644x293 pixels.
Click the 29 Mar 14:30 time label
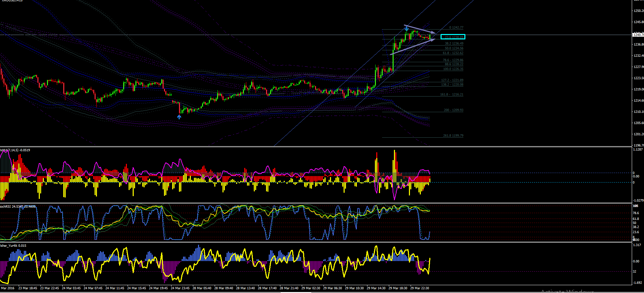[x=376, y=288]
